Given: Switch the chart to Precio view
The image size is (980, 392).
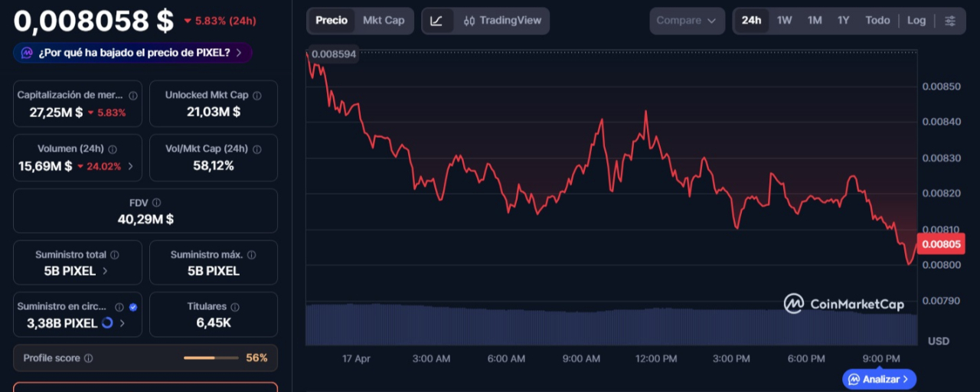Looking at the screenshot, I should (332, 21).
